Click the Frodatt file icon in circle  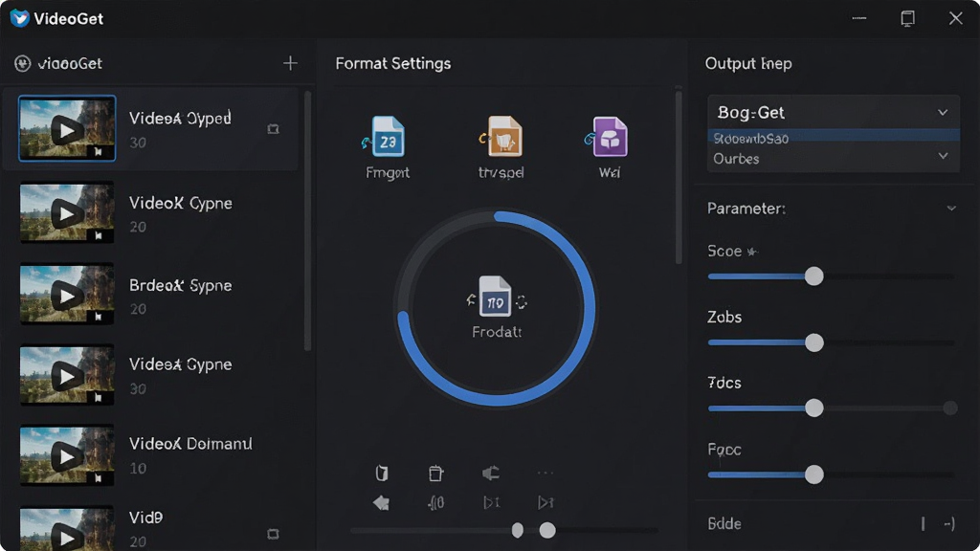pyautogui.click(x=495, y=297)
